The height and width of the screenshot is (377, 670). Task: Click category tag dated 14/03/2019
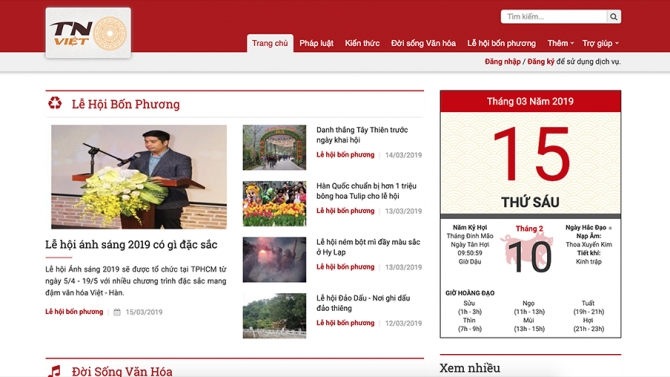pos(345,155)
